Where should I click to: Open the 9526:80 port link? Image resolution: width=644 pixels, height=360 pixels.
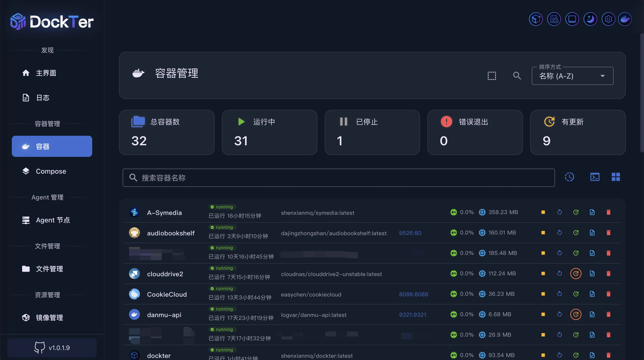click(410, 233)
